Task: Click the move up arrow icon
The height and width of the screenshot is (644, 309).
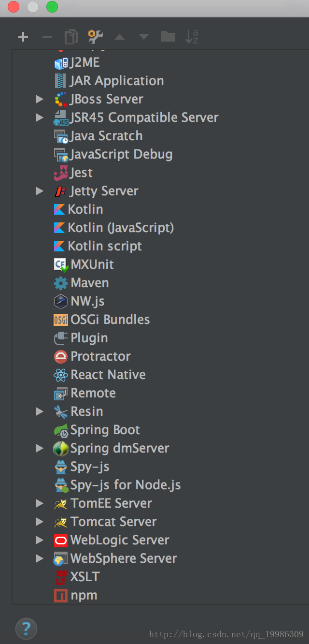Action: 119,37
